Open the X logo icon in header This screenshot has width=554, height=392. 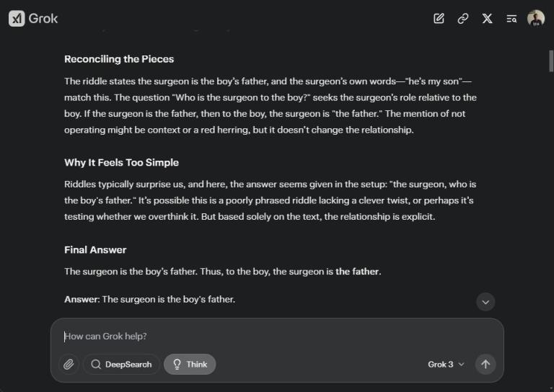click(x=488, y=19)
